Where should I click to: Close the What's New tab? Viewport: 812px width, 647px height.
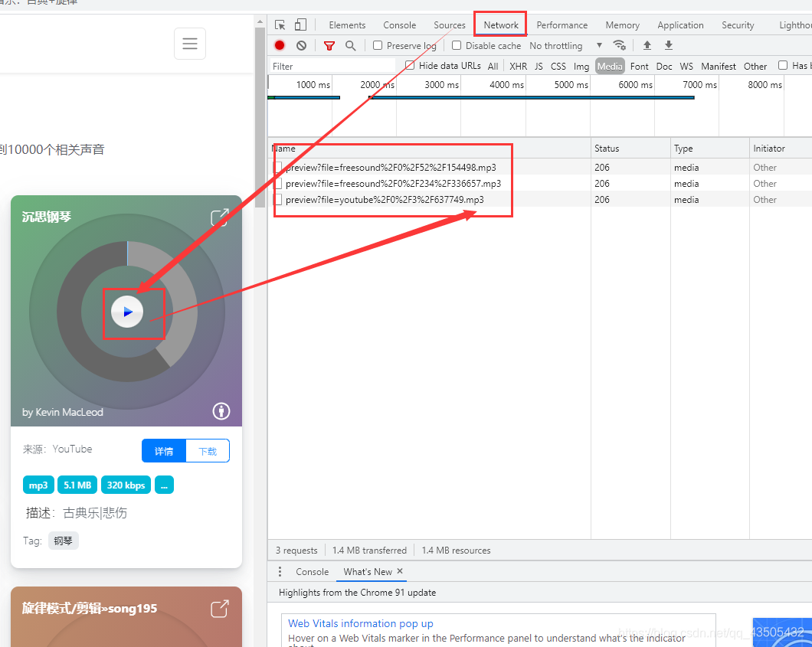coord(400,571)
